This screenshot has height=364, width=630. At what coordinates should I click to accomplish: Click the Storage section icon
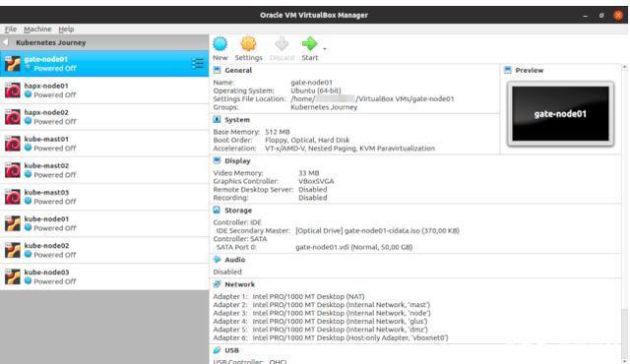(x=217, y=210)
